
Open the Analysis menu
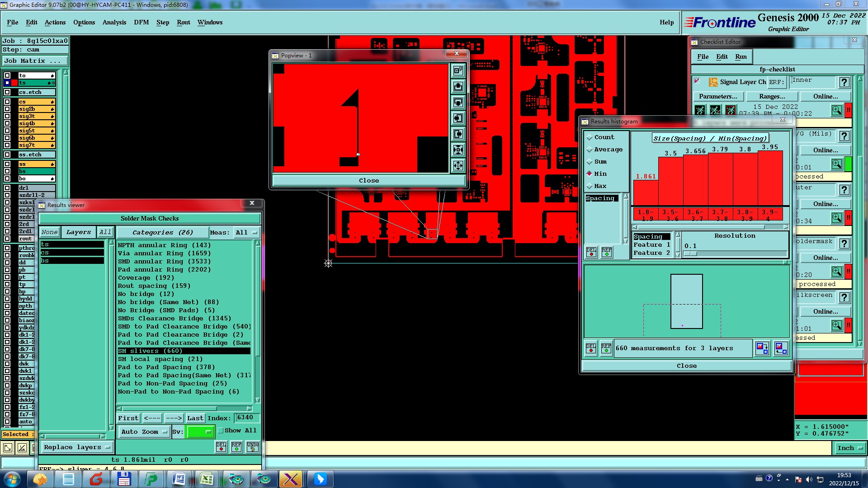[114, 22]
